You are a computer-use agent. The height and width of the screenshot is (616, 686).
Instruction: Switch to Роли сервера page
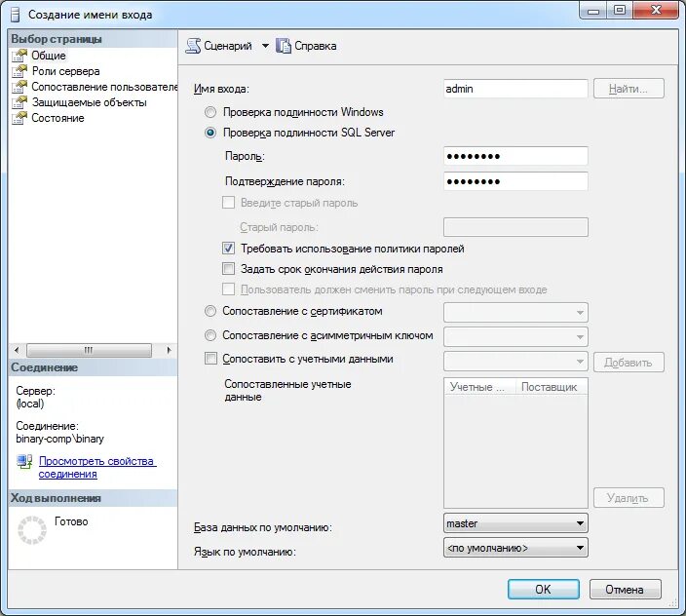[x=65, y=71]
